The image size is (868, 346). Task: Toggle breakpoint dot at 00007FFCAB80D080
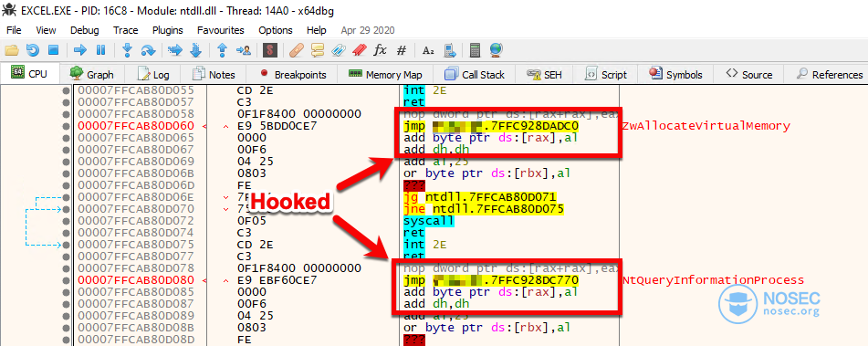pos(67,280)
